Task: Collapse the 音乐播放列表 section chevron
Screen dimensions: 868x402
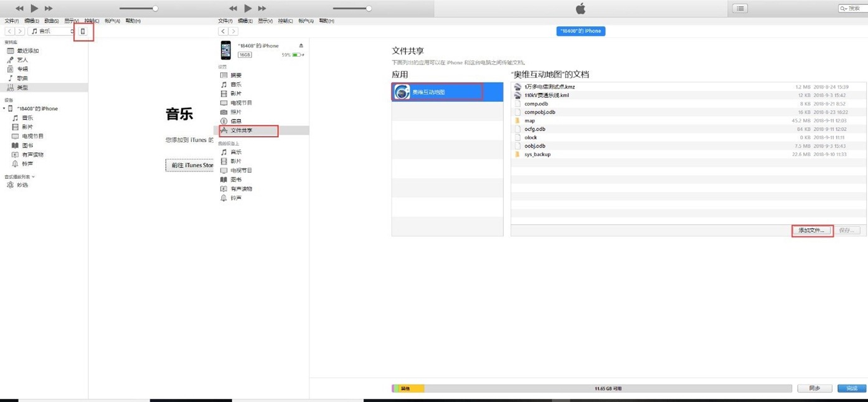Action: (34, 177)
